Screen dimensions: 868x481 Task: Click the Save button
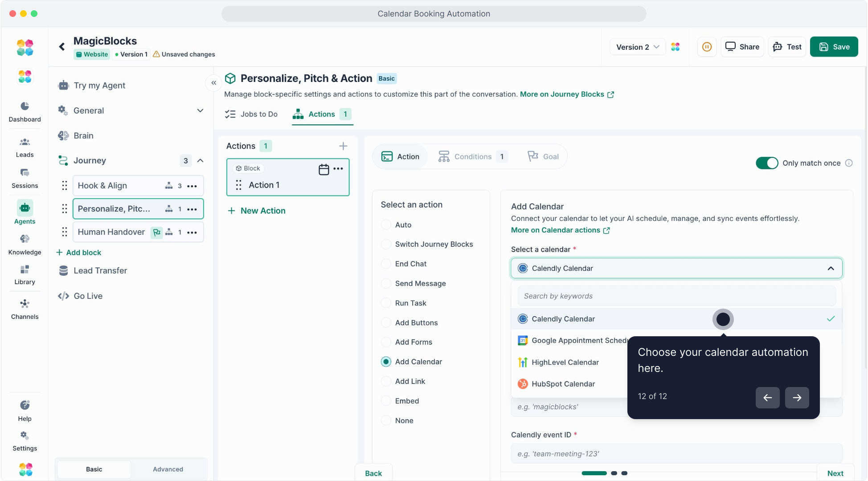coord(834,47)
